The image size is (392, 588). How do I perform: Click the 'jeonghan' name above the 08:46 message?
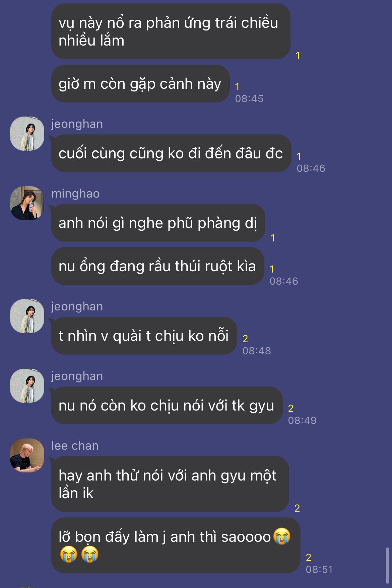point(77,124)
